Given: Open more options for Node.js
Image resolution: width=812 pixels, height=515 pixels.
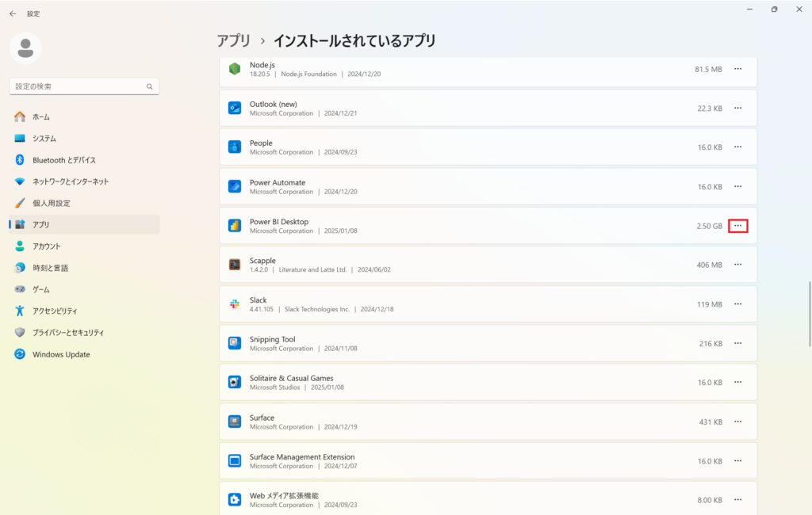Looking at the screenshot, I should [738, 69].
